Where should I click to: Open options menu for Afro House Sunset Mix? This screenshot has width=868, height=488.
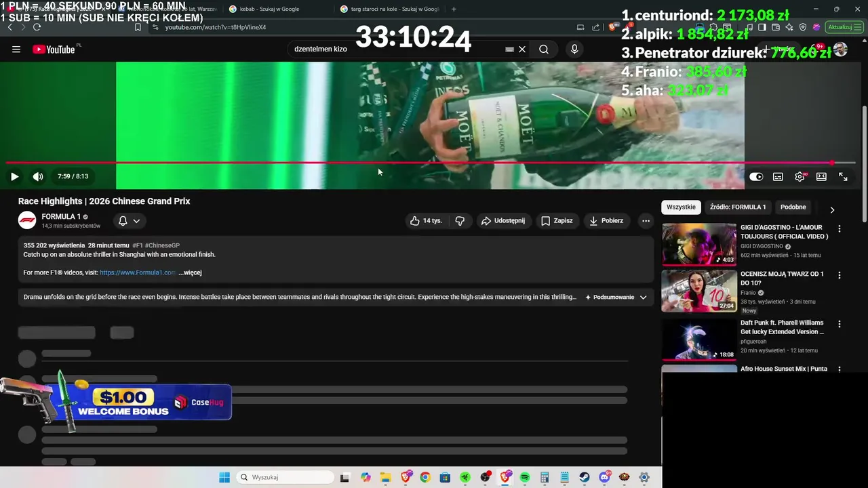840,369
